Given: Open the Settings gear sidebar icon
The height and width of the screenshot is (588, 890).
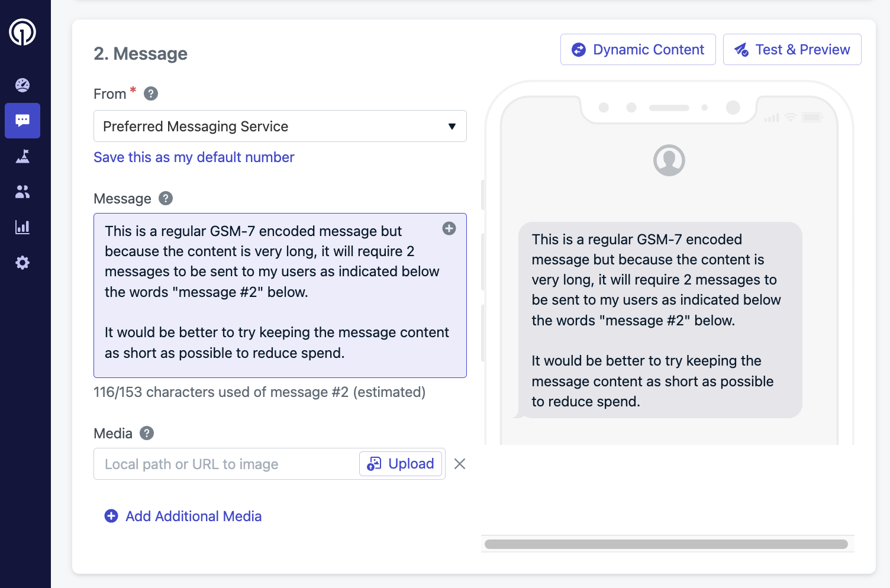Looking at the screenshot, I should point(22,263).
